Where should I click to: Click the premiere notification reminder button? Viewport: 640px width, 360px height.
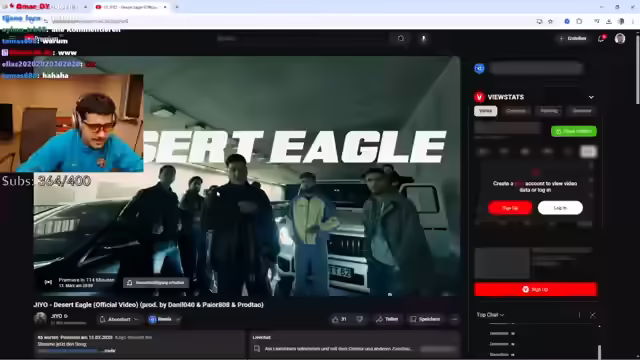156,282
